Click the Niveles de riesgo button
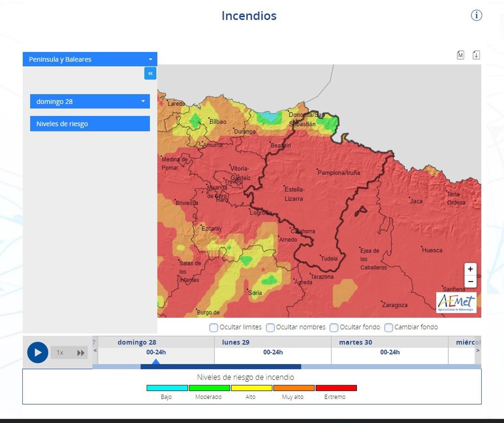The width and height of the screenshot is (504, 423). (90, 124)
